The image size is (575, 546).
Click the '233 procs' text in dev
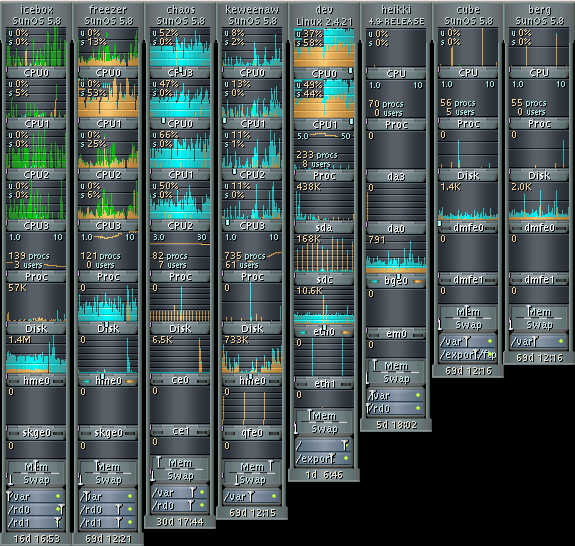pos(317,155)
